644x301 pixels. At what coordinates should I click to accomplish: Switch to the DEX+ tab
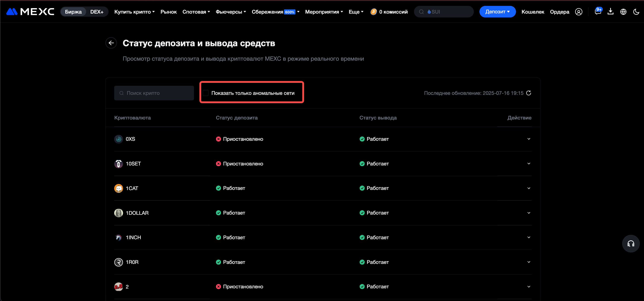click(x=97, y=12)
